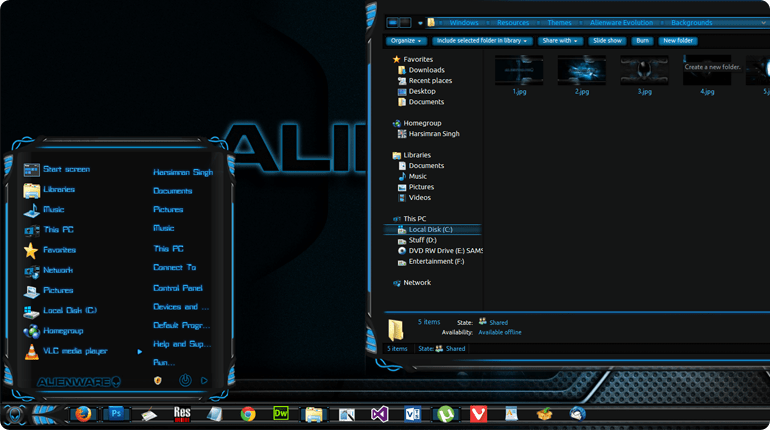Go to Themes in the address breadcrumb
Image resolution: width=770 pixels, height=430 pixels.
559,23
